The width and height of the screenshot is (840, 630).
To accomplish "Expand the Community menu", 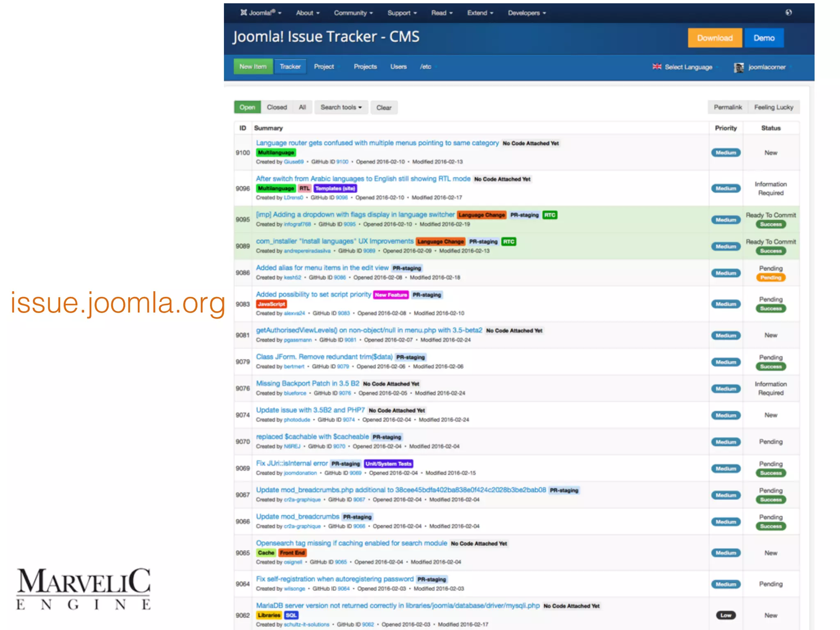I will pyautogui.click(x=353, y=13).
